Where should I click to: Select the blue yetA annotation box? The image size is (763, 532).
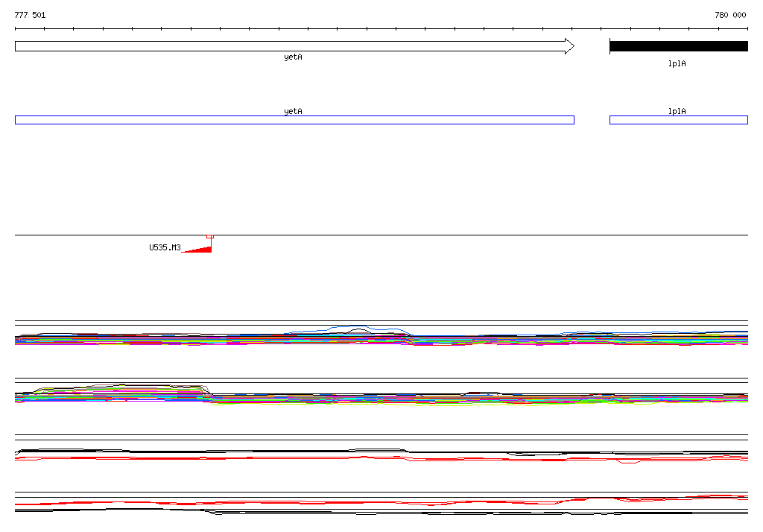tap(294, 120)
